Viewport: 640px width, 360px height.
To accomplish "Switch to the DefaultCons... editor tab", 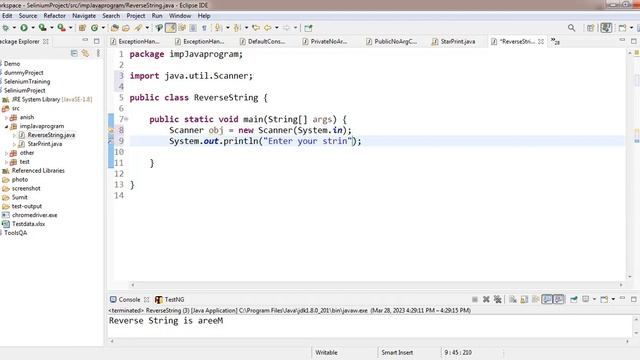I will tap(262, 41).
